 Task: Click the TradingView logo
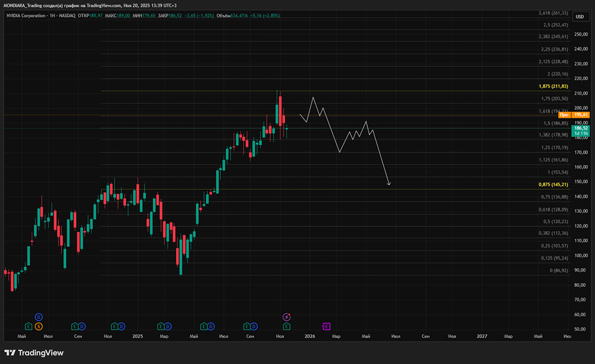35,353
